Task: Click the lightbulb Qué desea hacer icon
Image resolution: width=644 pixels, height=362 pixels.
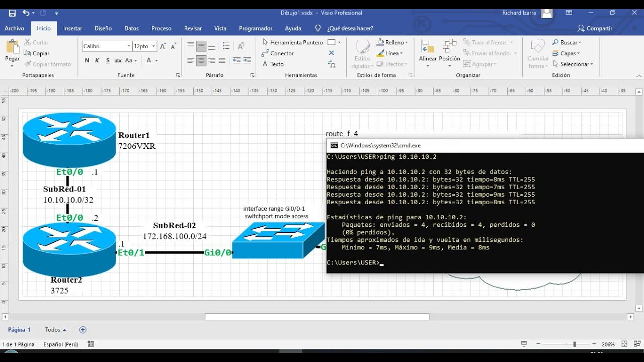Action: tap(318, 28)
